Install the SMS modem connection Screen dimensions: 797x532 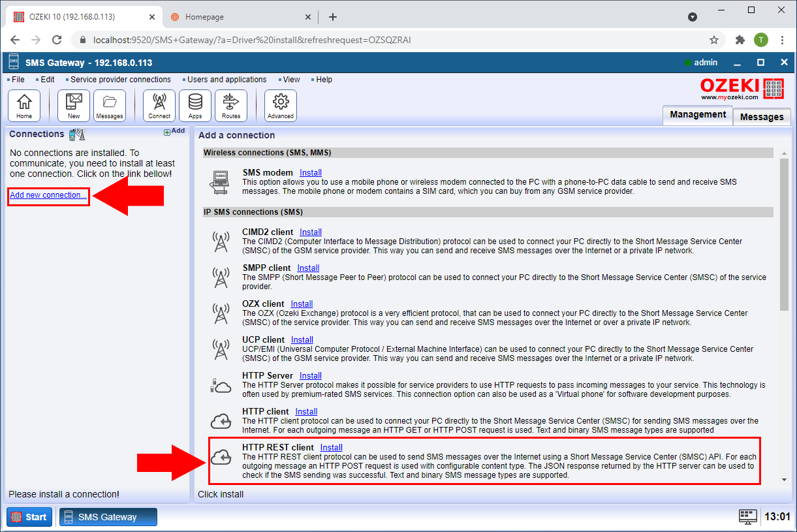311,173
